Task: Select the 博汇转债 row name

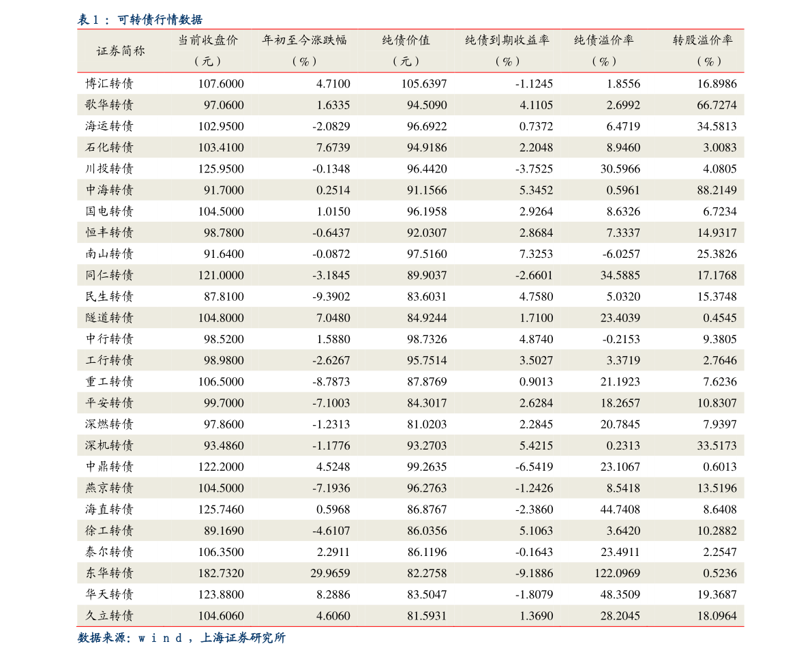Action: [109, 84]
